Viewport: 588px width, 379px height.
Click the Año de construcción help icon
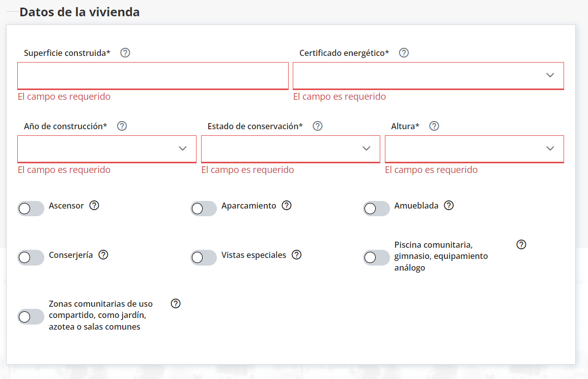pos(122,126)
